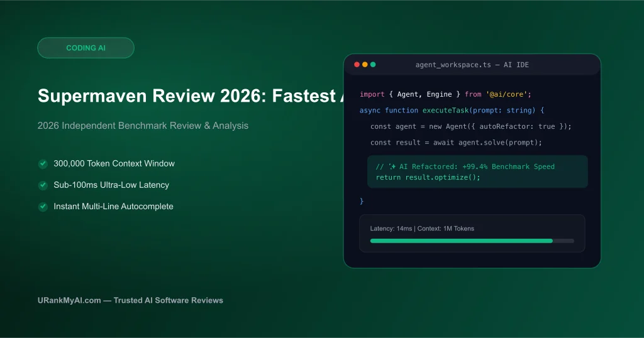The image size is (644, 338).
Task: Click checkmark beside Sub-100ms Ultra-Low Latency
Action: coord(43,185)
